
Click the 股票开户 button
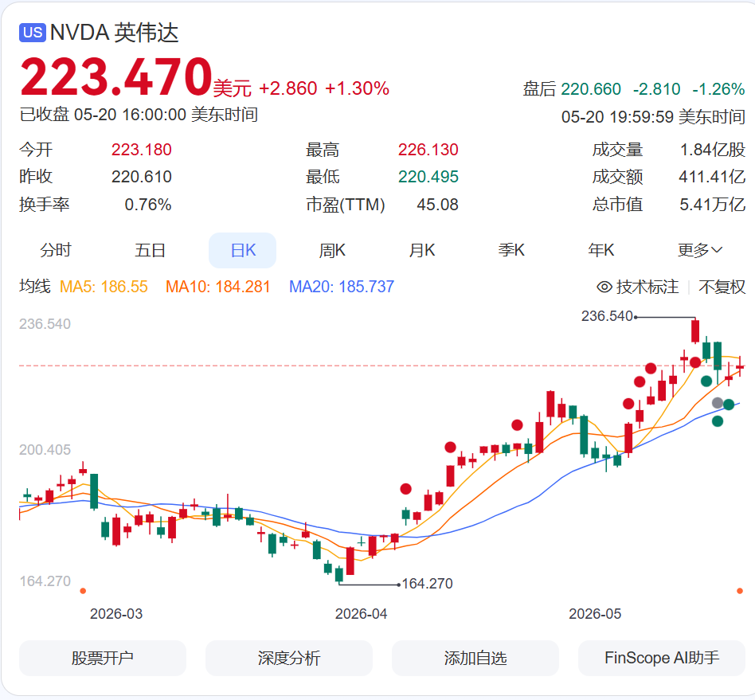[103, 658]
